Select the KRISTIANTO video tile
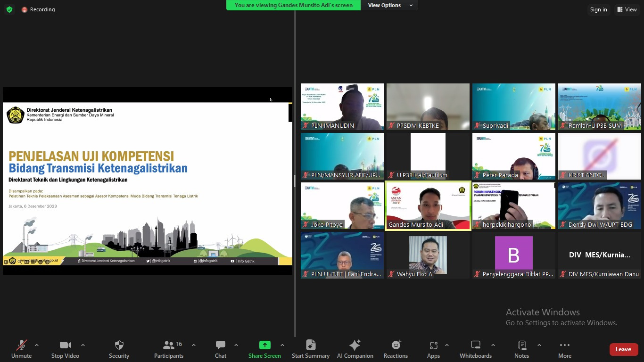 click(600, 156)
